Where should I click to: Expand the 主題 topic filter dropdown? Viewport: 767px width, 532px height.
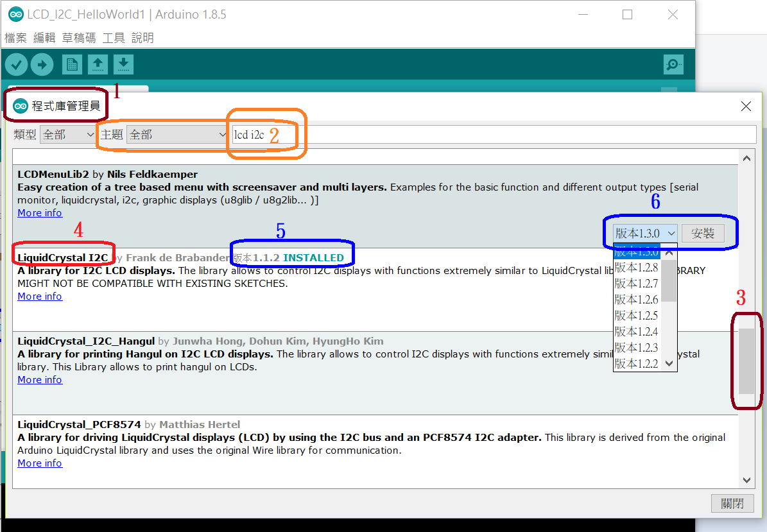coord(177,135)
